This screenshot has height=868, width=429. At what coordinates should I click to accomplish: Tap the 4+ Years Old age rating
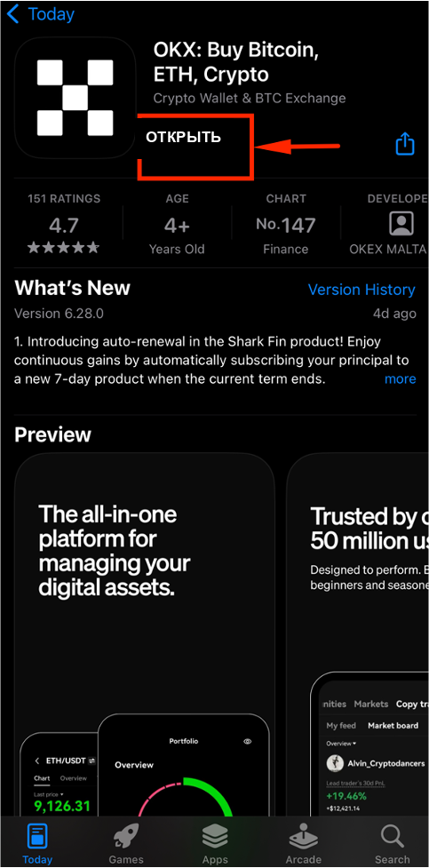click(177, 224)
